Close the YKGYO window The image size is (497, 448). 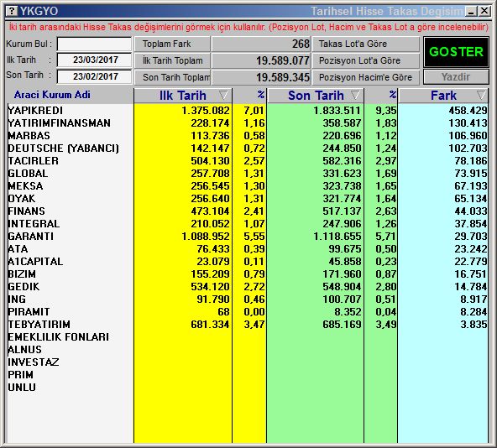tap(484, 12)
